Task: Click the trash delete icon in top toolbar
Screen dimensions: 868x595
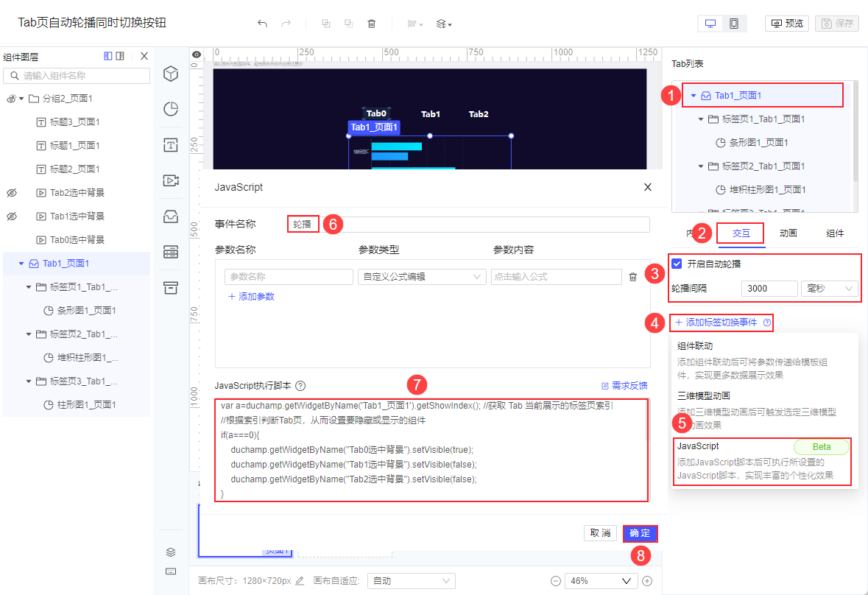Action: (x=372, y=24)
